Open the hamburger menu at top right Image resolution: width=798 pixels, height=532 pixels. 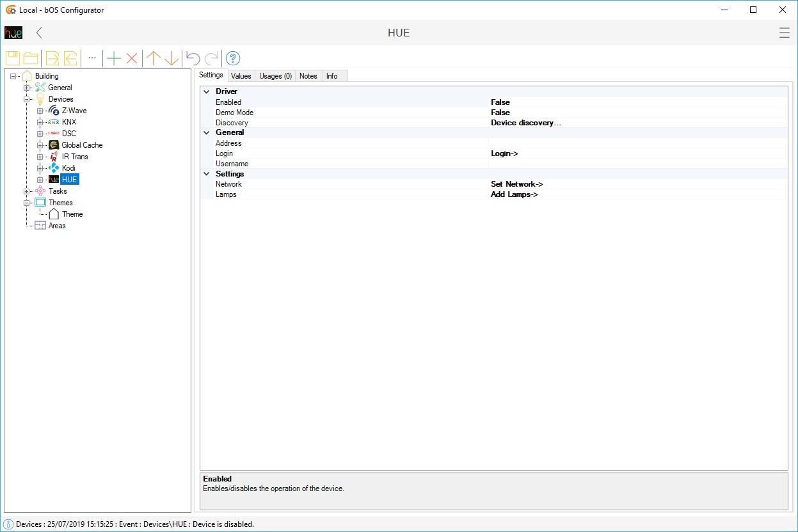point(785,33)
